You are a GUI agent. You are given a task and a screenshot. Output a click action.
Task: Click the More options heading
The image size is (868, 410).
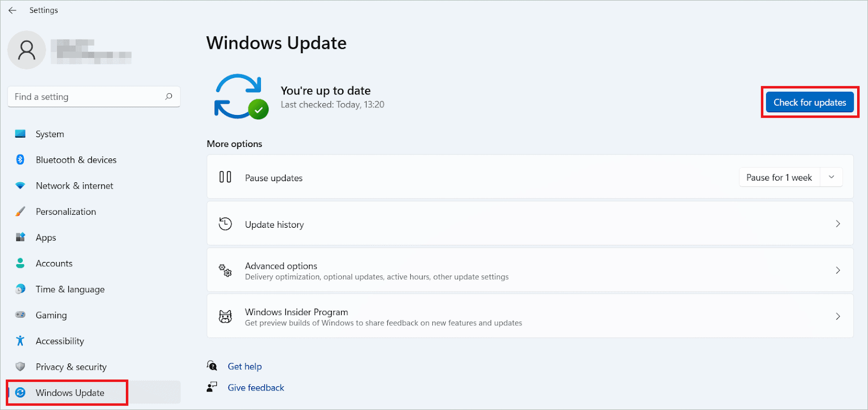[234, 144]
